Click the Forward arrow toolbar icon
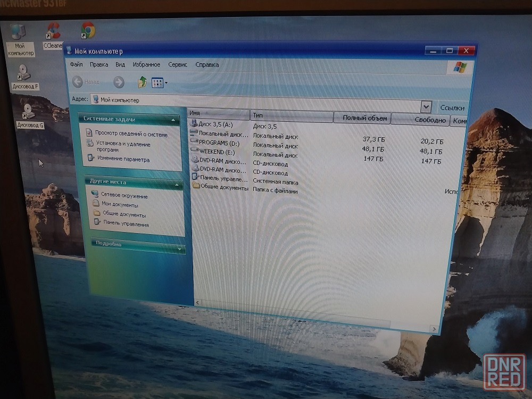 pos(119,82)
